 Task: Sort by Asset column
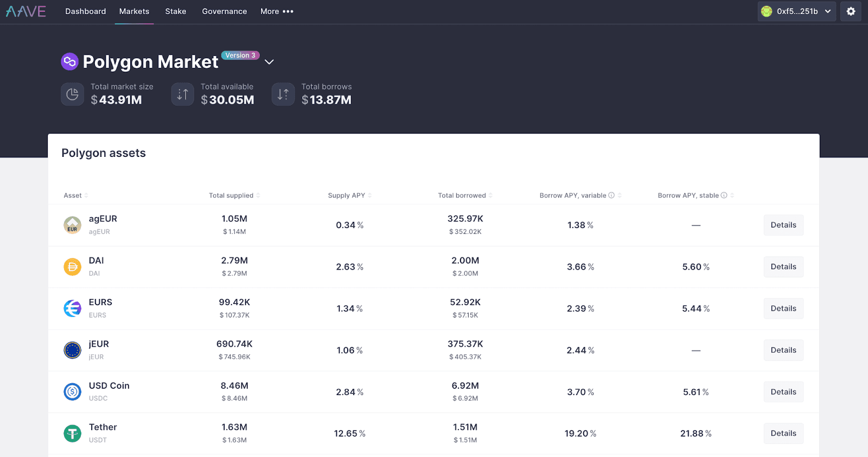click(x=75, y=195)
